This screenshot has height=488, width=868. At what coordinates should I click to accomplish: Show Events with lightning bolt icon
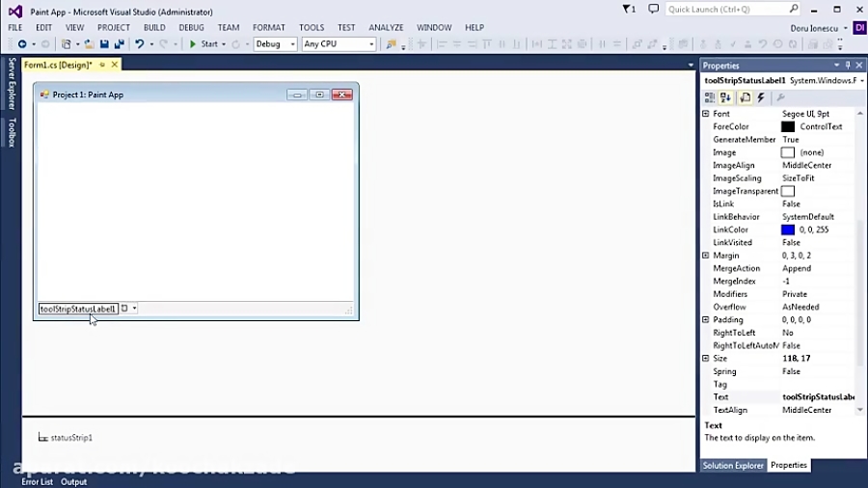point(761,98)
